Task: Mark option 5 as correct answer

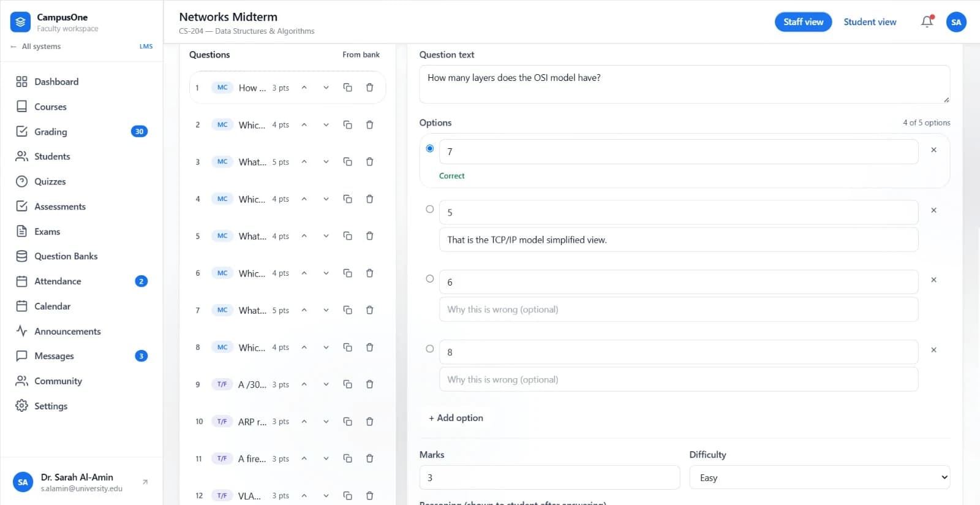Action: click(x=430, y=209)
